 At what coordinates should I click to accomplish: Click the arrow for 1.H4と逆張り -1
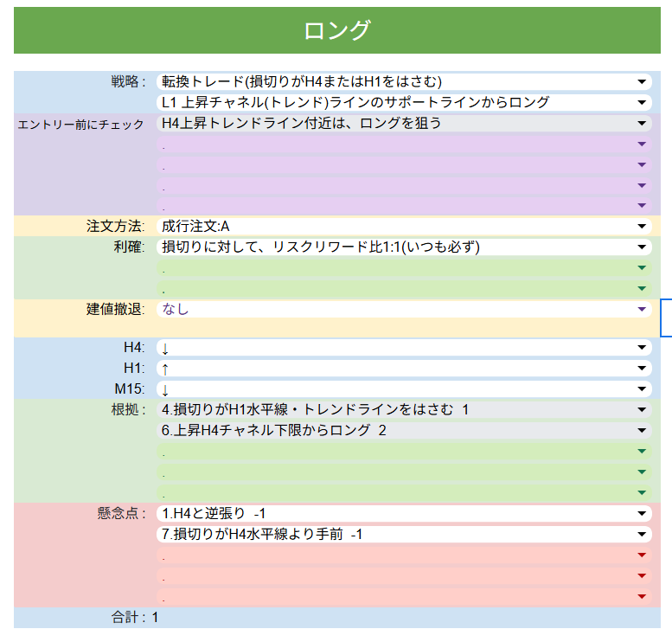click(642, 514)
